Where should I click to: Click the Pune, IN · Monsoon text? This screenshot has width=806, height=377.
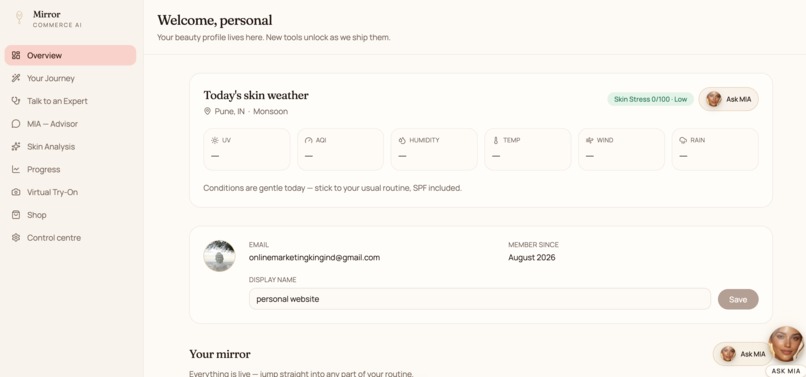tap(251, 111)
